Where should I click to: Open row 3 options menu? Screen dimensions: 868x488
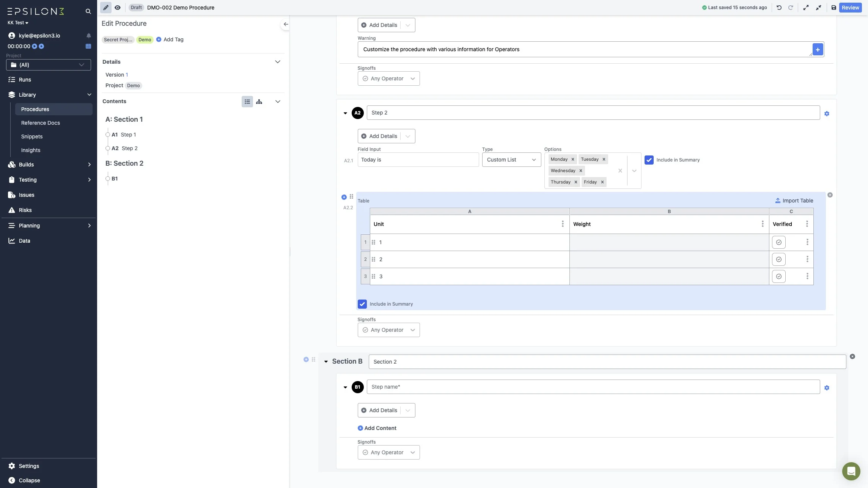coord(807,276)
